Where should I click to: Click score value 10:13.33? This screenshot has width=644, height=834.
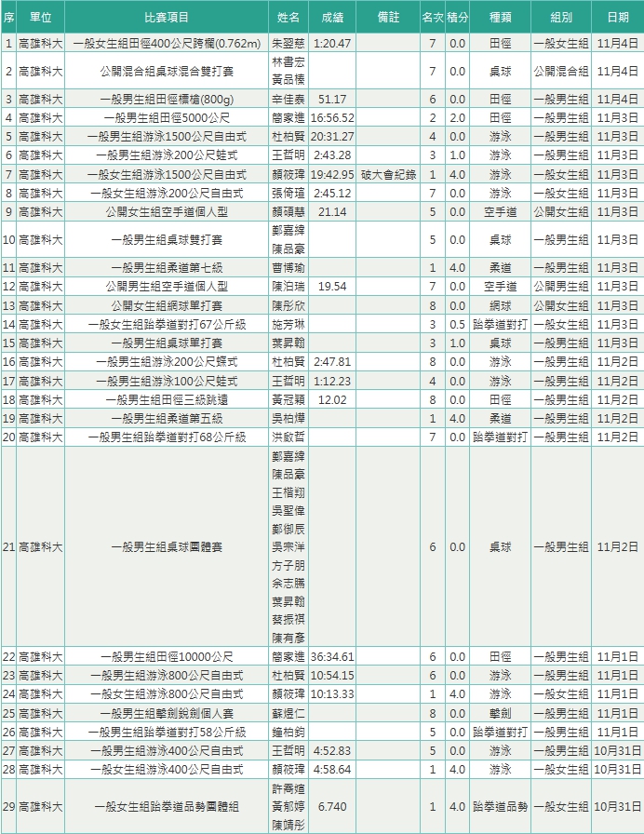click(332, 694)
